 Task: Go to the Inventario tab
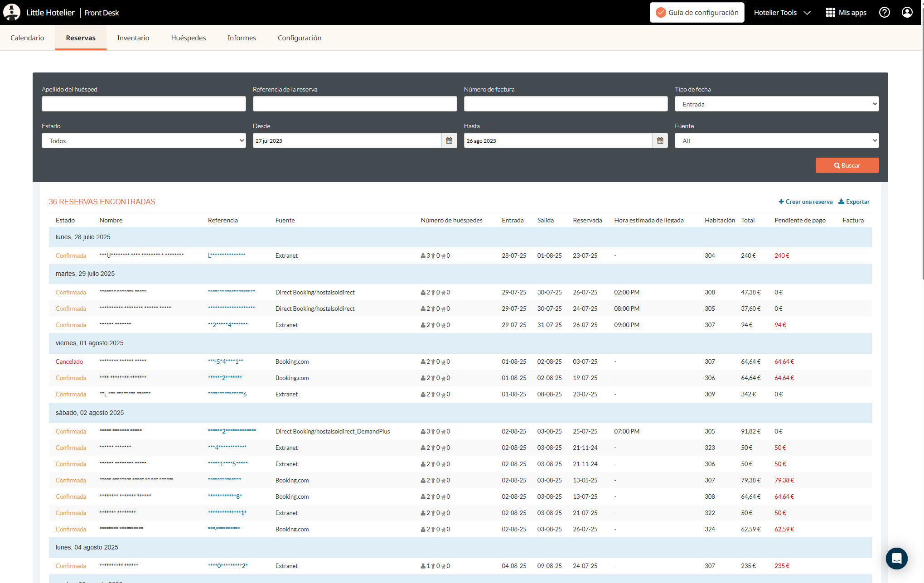(x=133, y=38)
